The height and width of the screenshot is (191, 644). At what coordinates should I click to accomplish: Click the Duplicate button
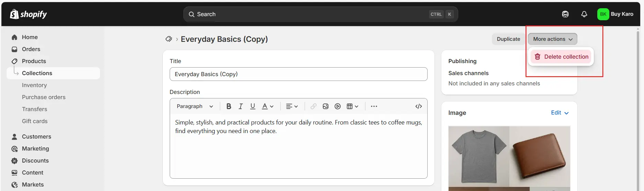508,39
